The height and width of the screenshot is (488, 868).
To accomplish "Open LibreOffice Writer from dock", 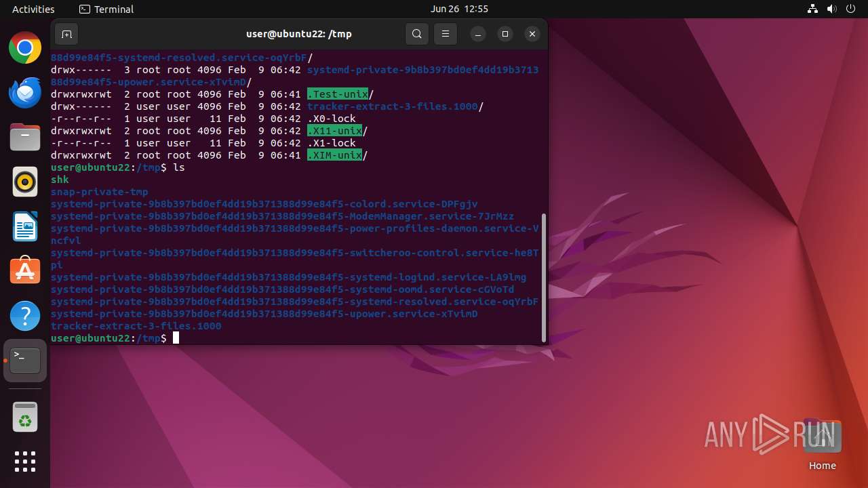I will point(25,227).
